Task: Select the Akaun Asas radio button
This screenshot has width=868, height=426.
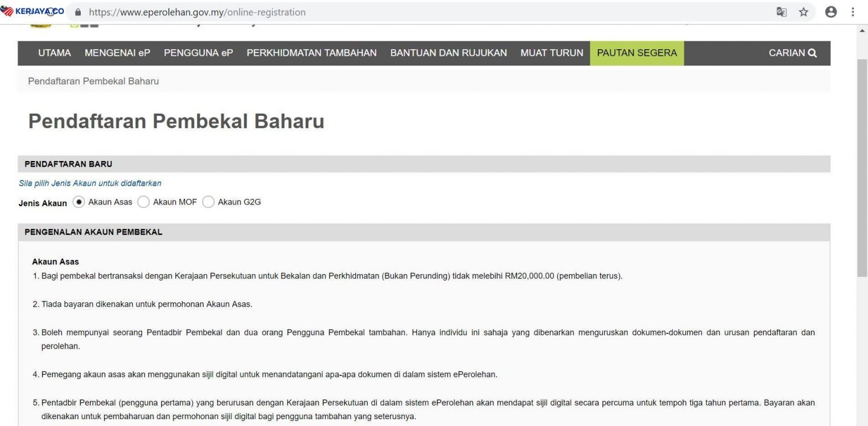Action: coord(79,201)
